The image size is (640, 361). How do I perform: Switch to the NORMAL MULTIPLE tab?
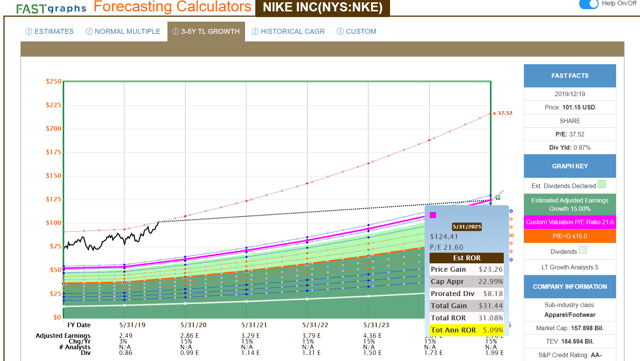coord(127,31)
